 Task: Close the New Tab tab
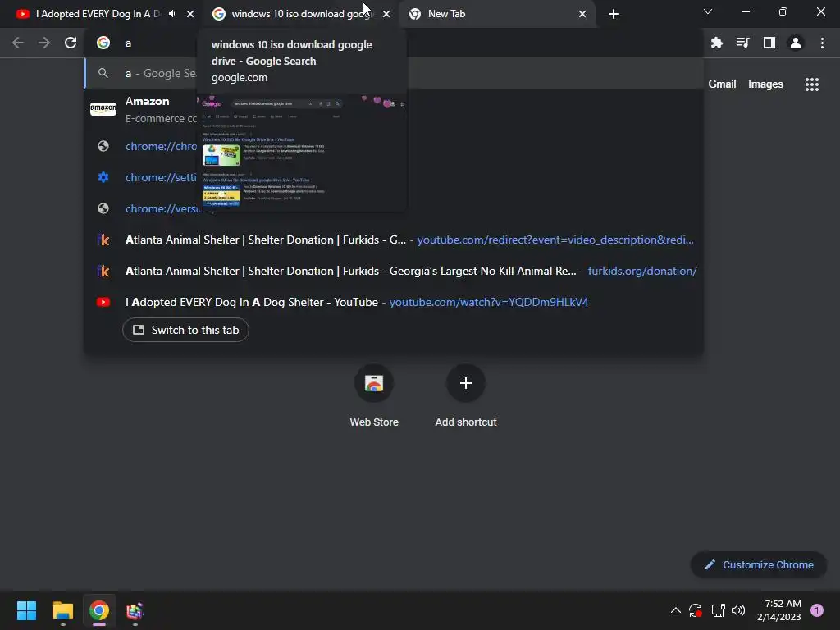click(582, 14)
